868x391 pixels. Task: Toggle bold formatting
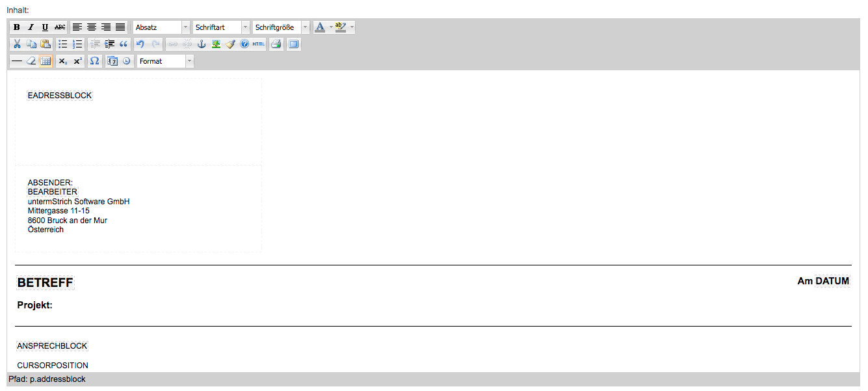[17, 27]
